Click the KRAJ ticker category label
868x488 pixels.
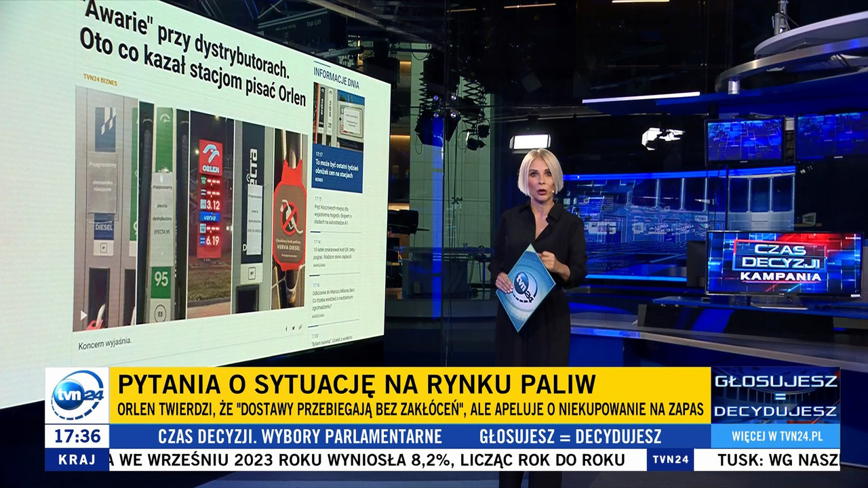coord(77,460)
